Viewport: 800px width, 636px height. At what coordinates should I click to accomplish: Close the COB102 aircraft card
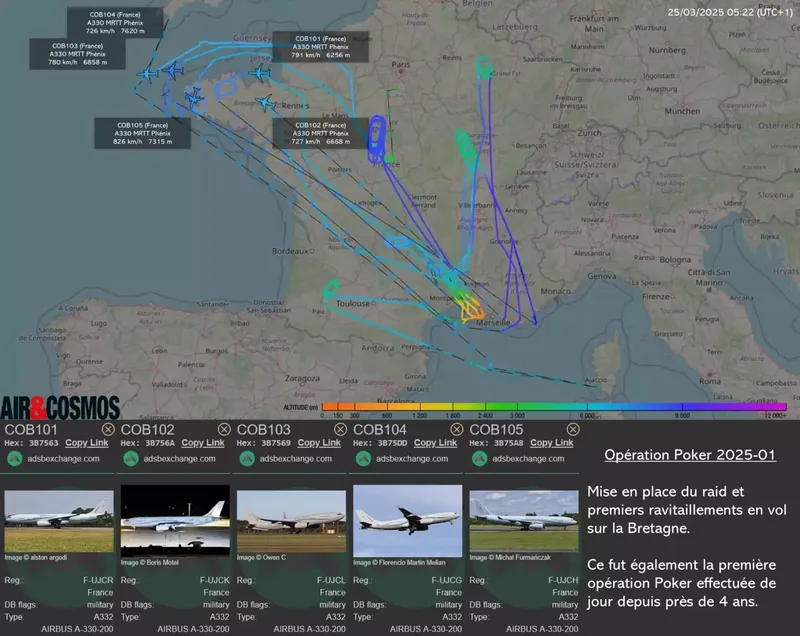(224, 429)
